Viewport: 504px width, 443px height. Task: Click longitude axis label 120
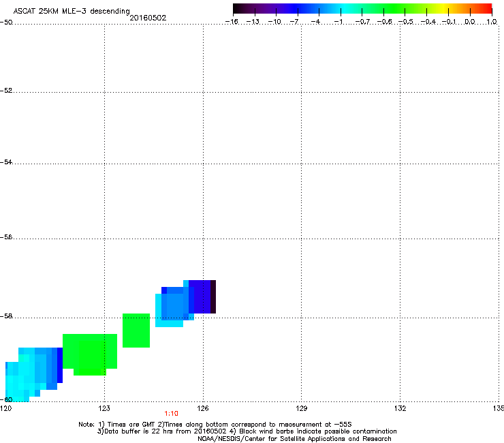5,408
